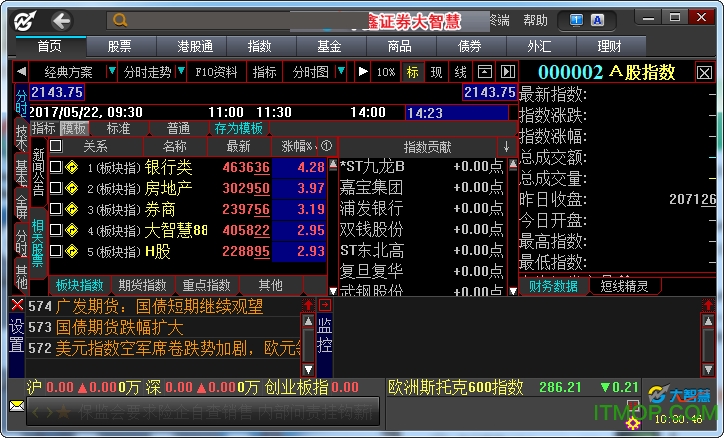Image resolution: width=724 pixels, height=438 pixels.
Task: Open the 监控 side button
Action: tap(325, 336)
